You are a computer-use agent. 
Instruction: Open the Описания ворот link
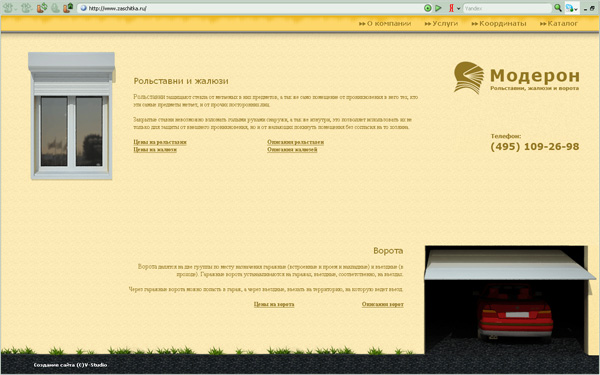pos(383,305)
